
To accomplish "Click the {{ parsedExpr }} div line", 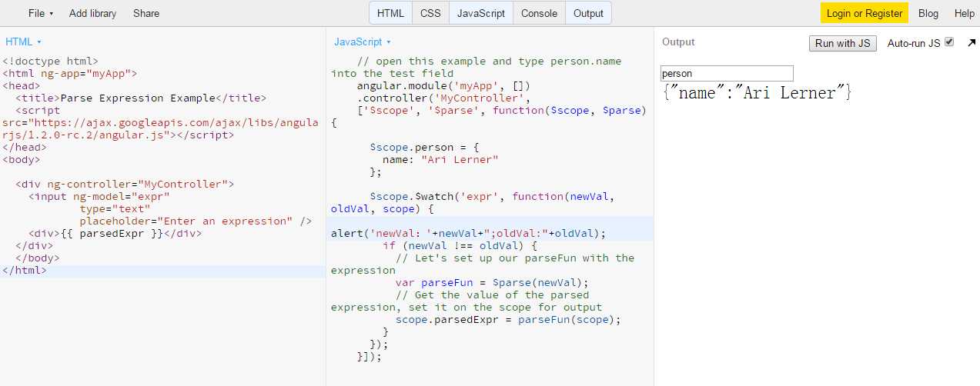I will pos(115,233).
